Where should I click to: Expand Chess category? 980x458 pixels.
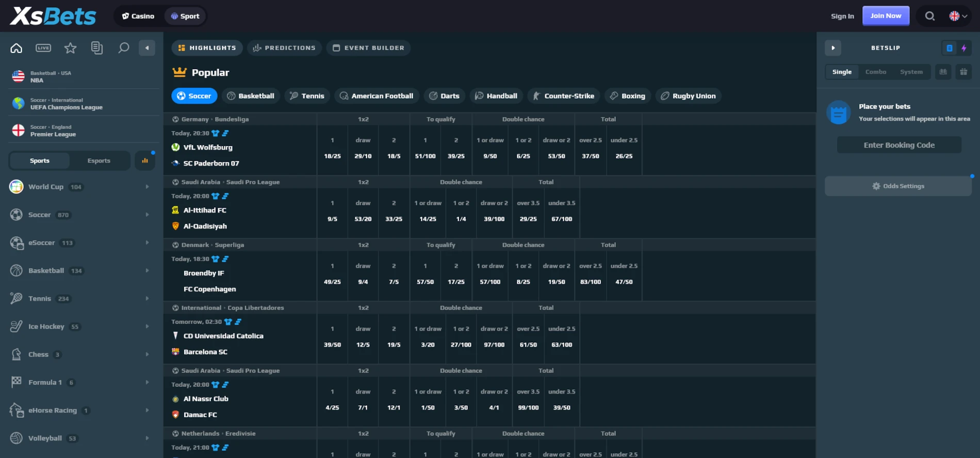(x=83, y=354)
